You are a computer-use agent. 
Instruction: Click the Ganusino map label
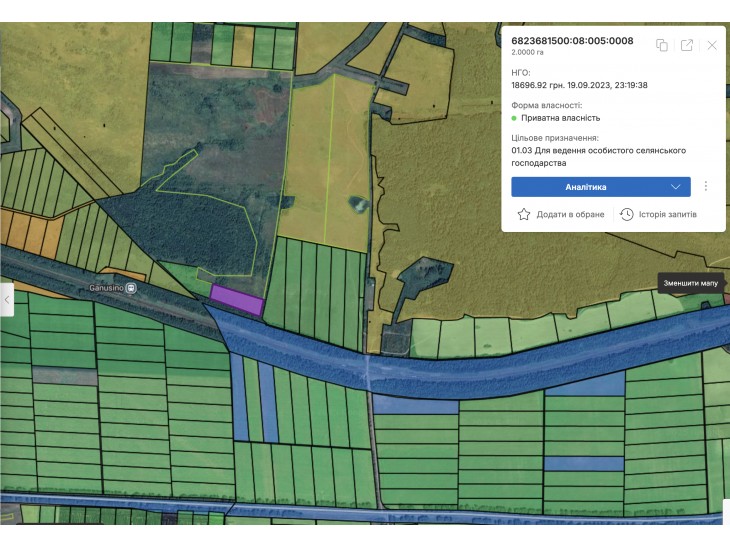click(107, 288)
